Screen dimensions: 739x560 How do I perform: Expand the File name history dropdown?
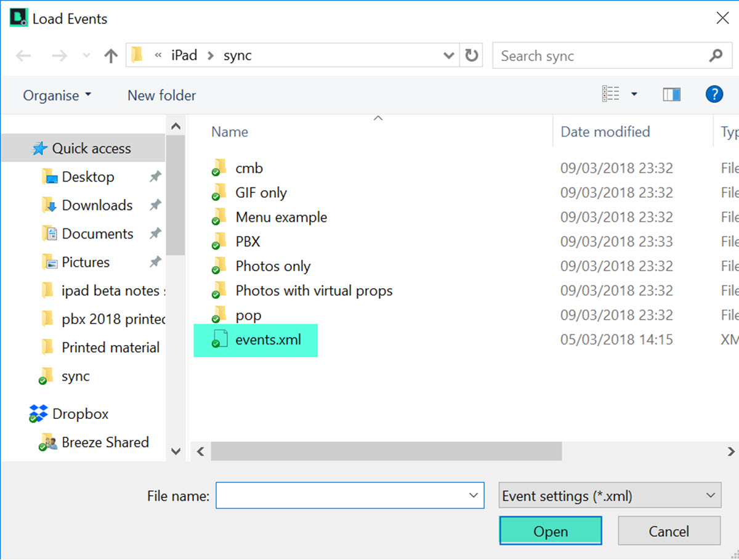pos(473,495)
